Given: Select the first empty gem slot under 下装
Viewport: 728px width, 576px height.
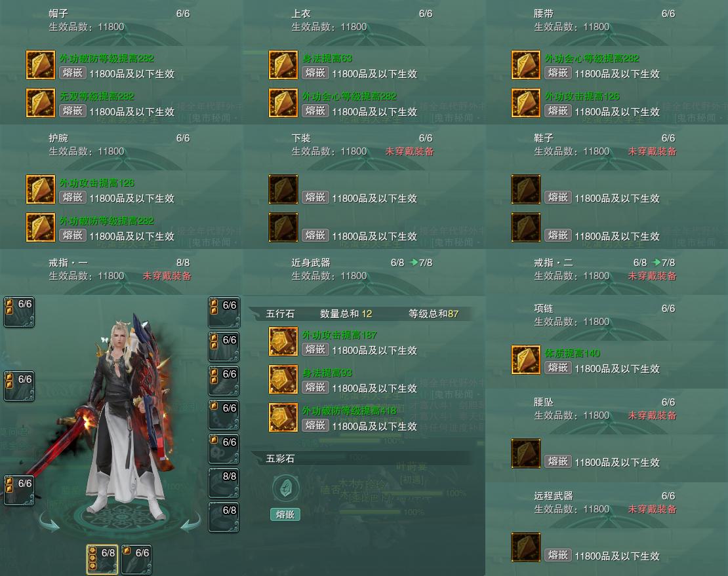Looking at the screenshot, I should [283, 189].
